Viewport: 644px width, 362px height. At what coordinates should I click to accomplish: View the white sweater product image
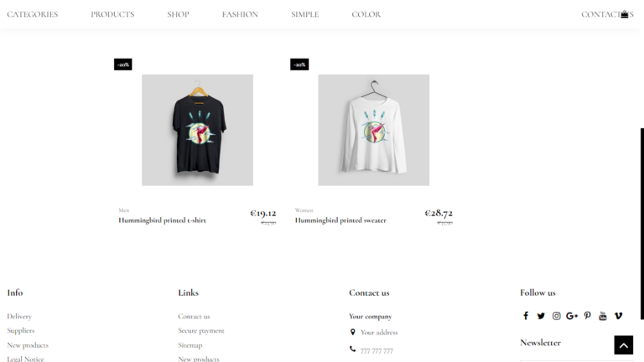pyautogui.click(x=374, y=130)
